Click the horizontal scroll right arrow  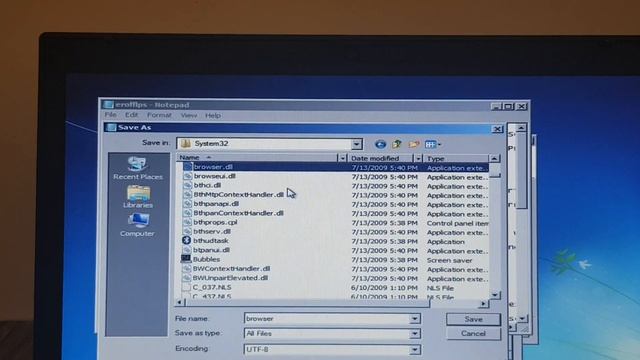click(x=483, y=303)
